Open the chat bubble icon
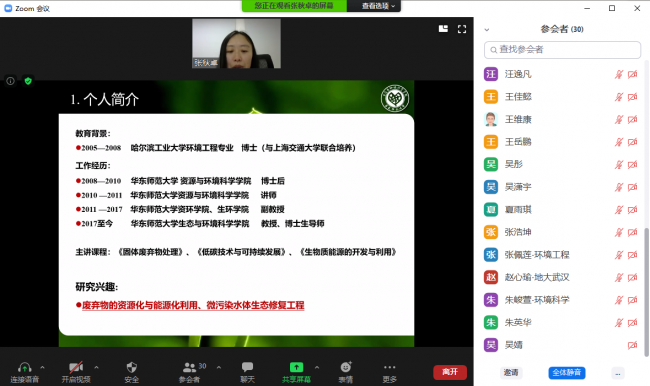Image resolution: width=650 pixels, height=386 pixels. tap(247, 367)
